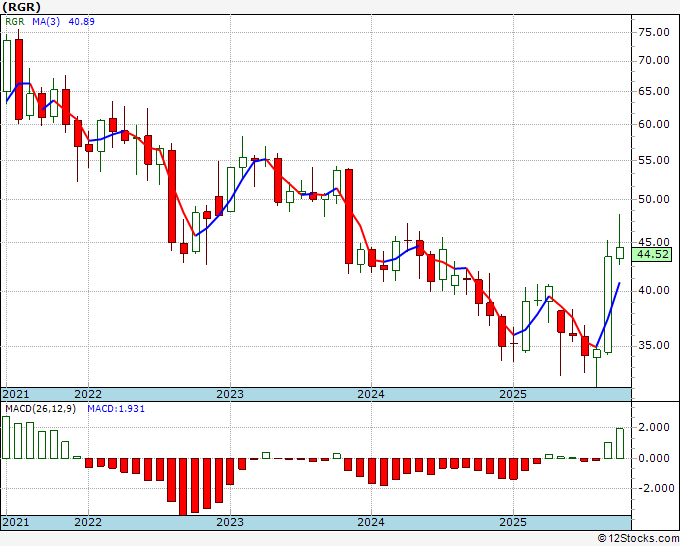
Task: Click the 2025 label on price chart axis
Action: (x=513, y=394)
